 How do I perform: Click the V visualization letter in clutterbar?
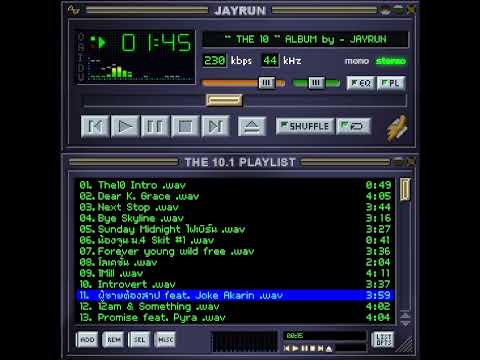pyautogui.click(x=81, y=77)
